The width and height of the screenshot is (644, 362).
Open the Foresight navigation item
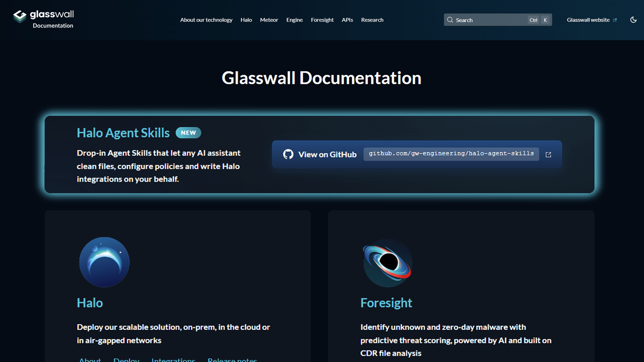tap(322, 20)
